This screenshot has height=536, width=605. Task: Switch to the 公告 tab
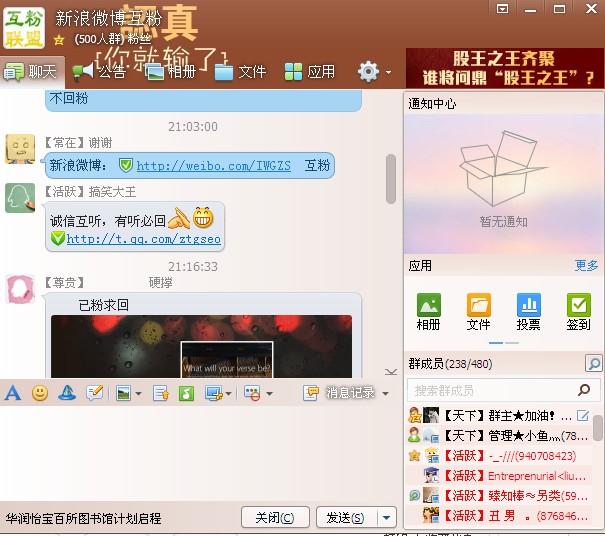100,72
